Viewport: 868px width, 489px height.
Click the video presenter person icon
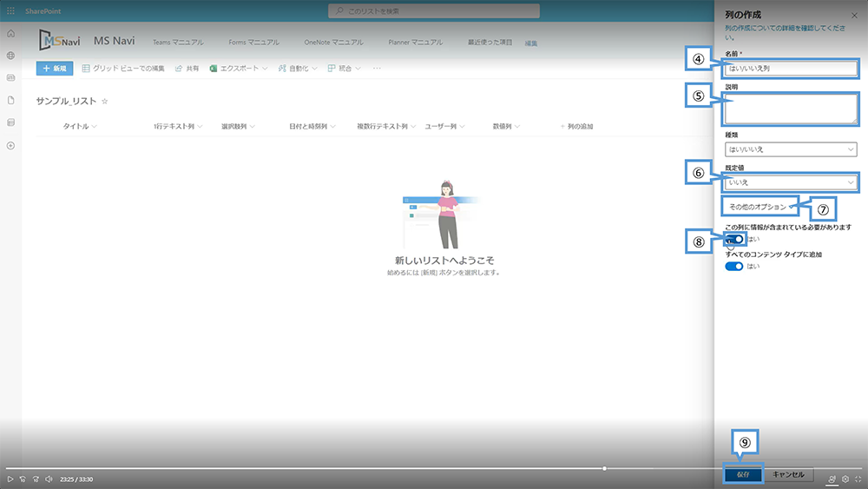click(832, 479)
